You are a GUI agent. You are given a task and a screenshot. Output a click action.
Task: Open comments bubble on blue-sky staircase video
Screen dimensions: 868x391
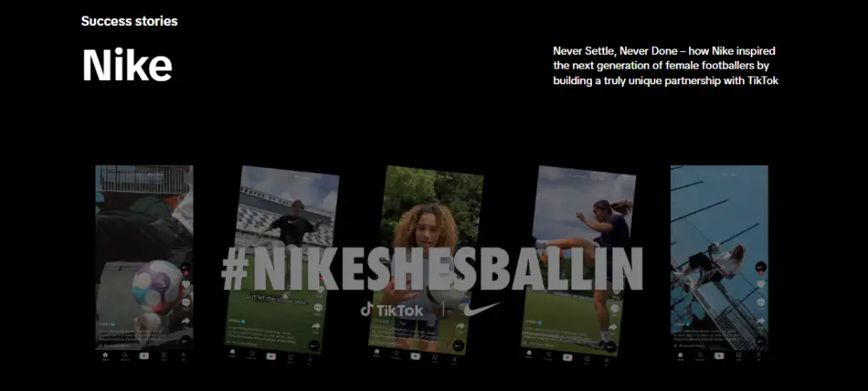[761, 302]
